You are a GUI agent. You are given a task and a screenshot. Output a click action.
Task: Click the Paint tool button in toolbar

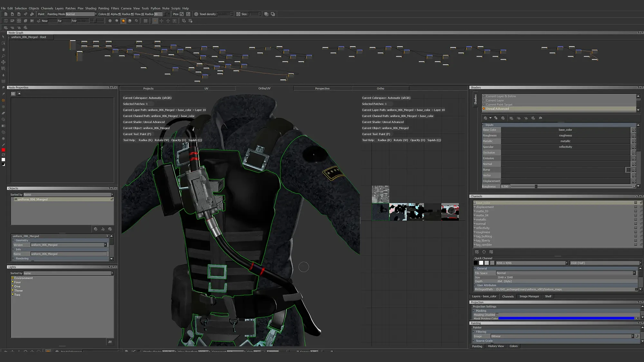[41, 14]
